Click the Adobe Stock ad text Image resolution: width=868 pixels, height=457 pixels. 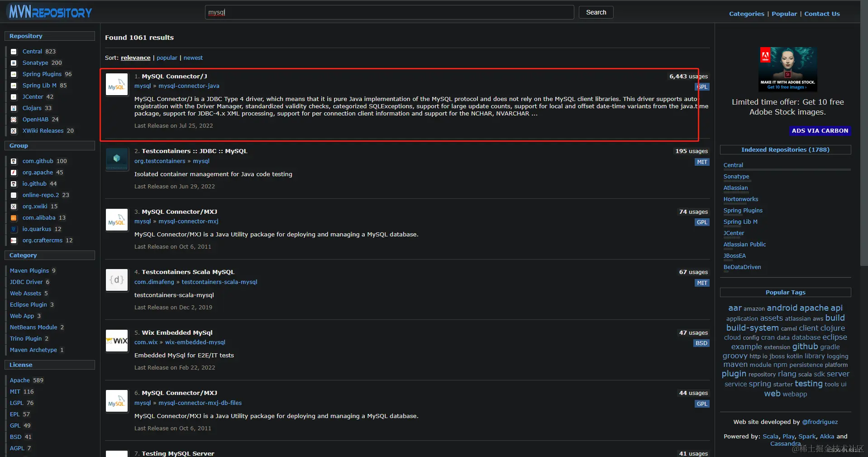coord(787,107)
